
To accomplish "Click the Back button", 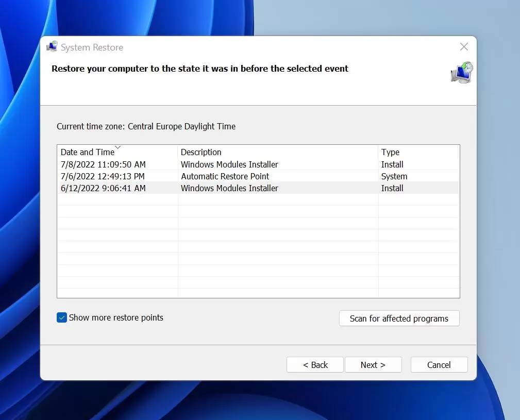I will (x=314, y=365).
